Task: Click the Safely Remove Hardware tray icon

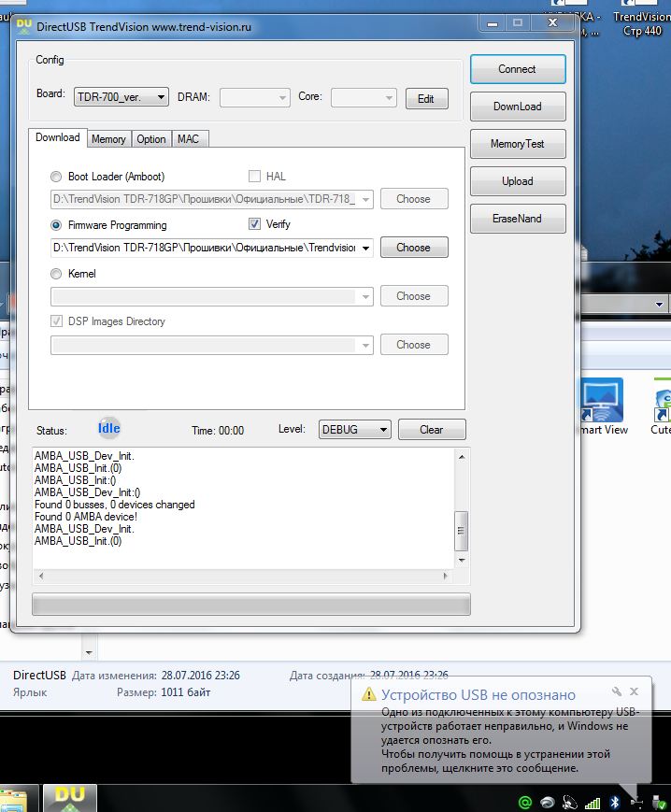Action: click(x=660, y=802)
